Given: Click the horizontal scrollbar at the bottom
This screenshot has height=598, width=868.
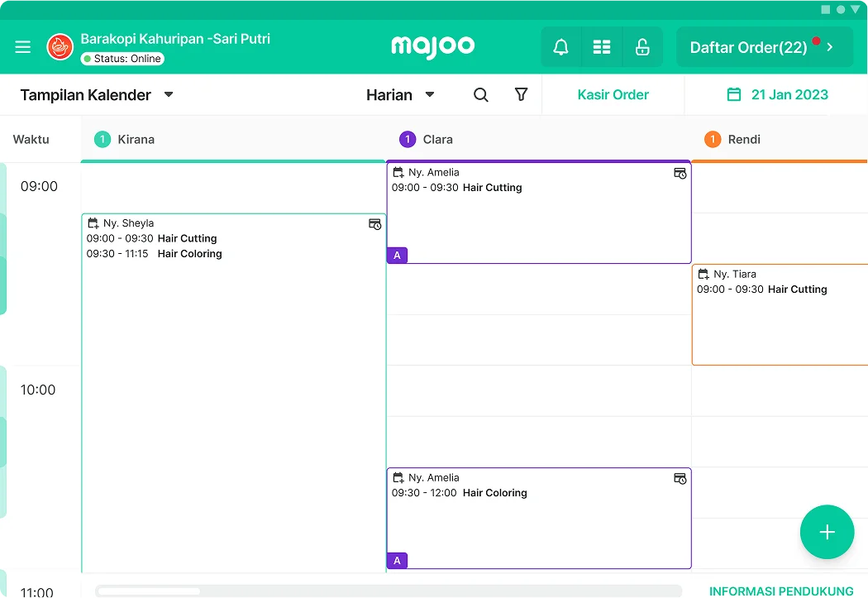Looking at the screenshot, I should [389, 591].
